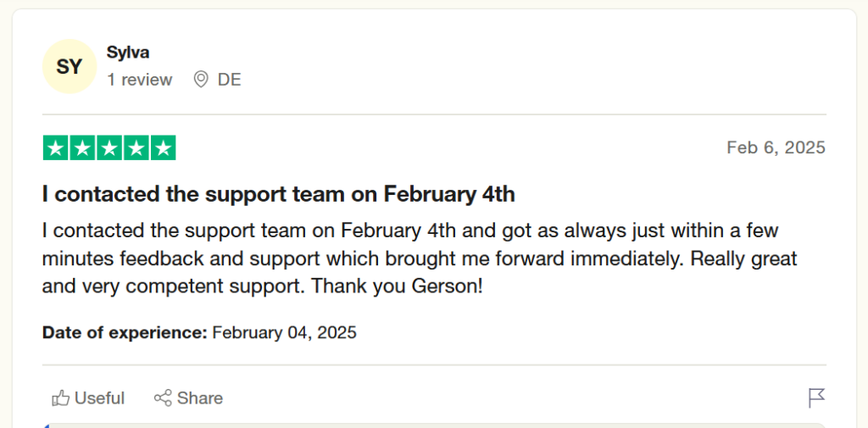This screenshot has height=428, width=868.
Task: Open the SY reviewer avatar
Action: coord(69,66)
